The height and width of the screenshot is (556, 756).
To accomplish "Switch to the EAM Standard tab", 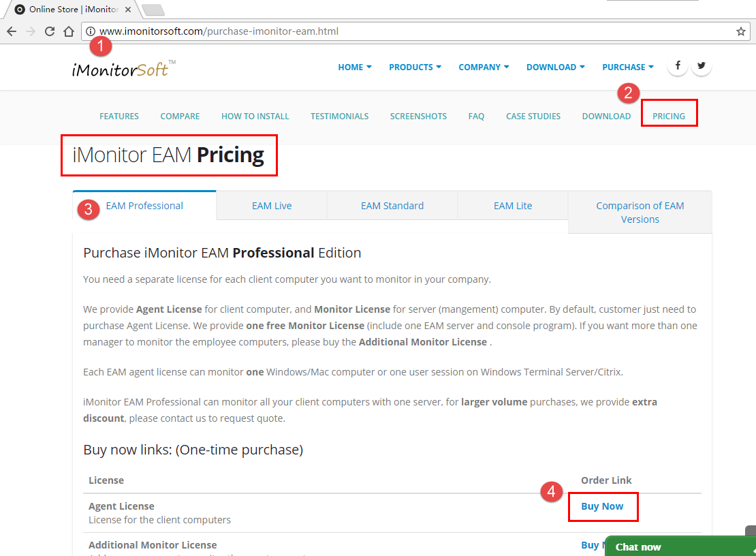I will (x=392, y=206).
